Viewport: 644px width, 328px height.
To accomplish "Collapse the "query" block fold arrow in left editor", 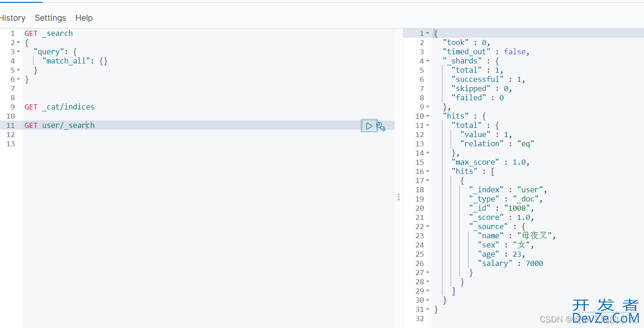I will (18, 52).
